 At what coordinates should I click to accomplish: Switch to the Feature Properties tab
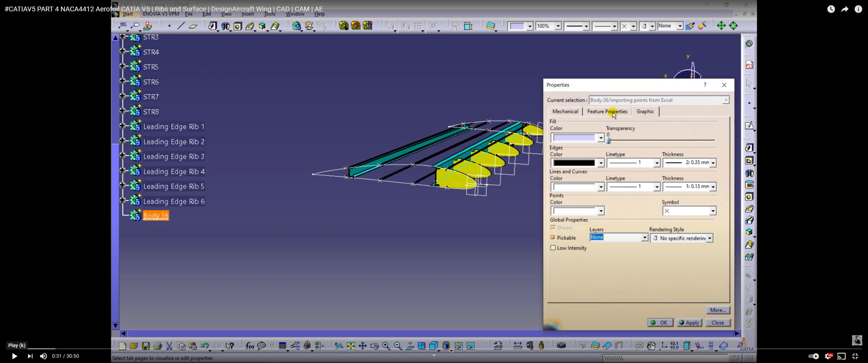[607, 111]
